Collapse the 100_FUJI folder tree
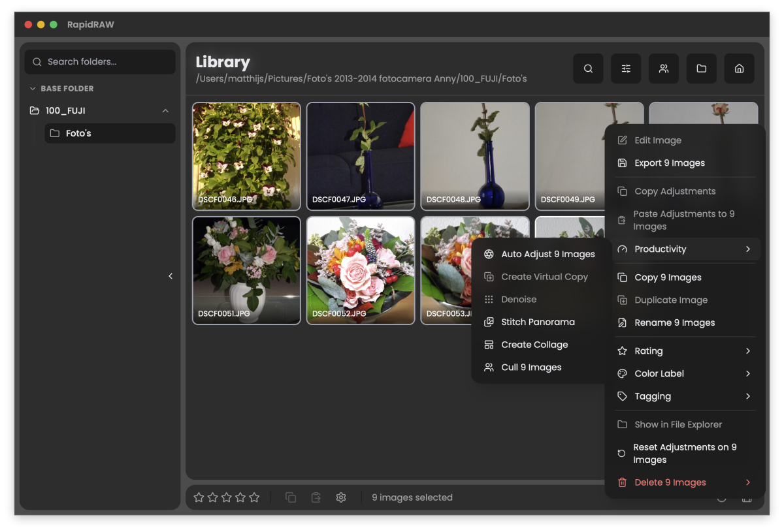The width and height of the screenshot is (784, 532). pos(165,111)
